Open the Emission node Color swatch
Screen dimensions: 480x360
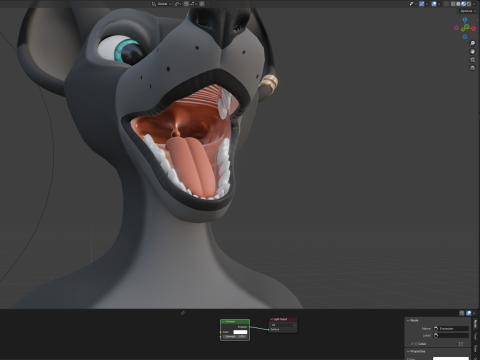[240, 332]
